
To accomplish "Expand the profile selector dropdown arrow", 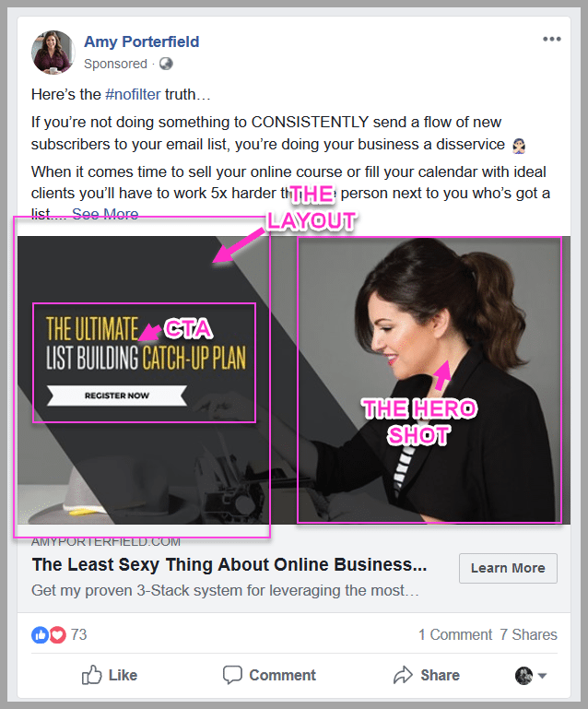I will (542, 676).
